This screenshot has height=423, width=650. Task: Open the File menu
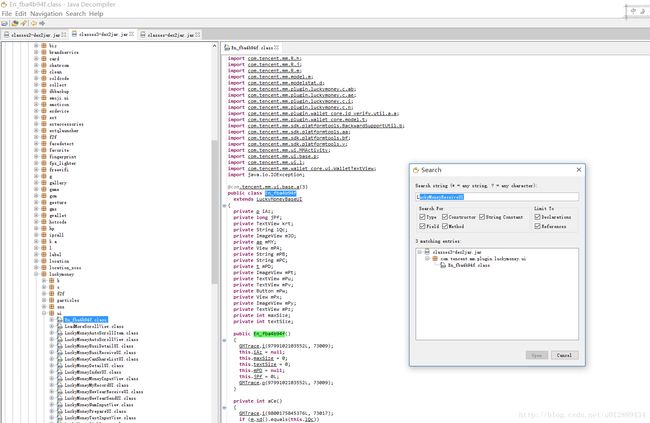7,14
